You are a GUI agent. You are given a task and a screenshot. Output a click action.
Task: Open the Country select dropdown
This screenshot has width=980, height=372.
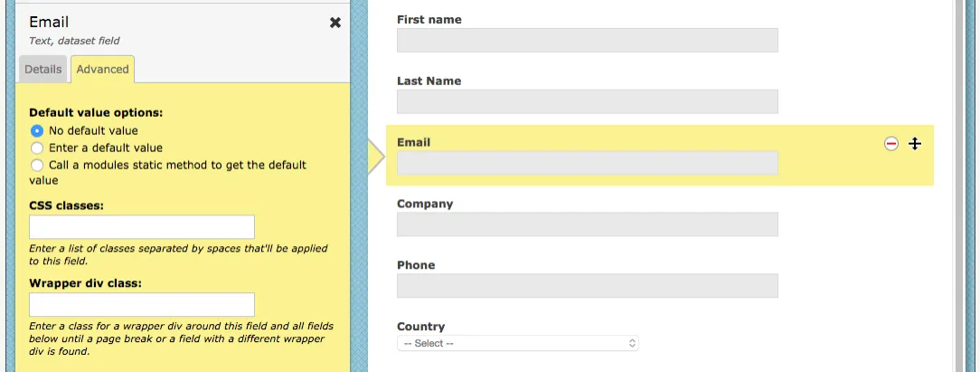coord(517,343)
